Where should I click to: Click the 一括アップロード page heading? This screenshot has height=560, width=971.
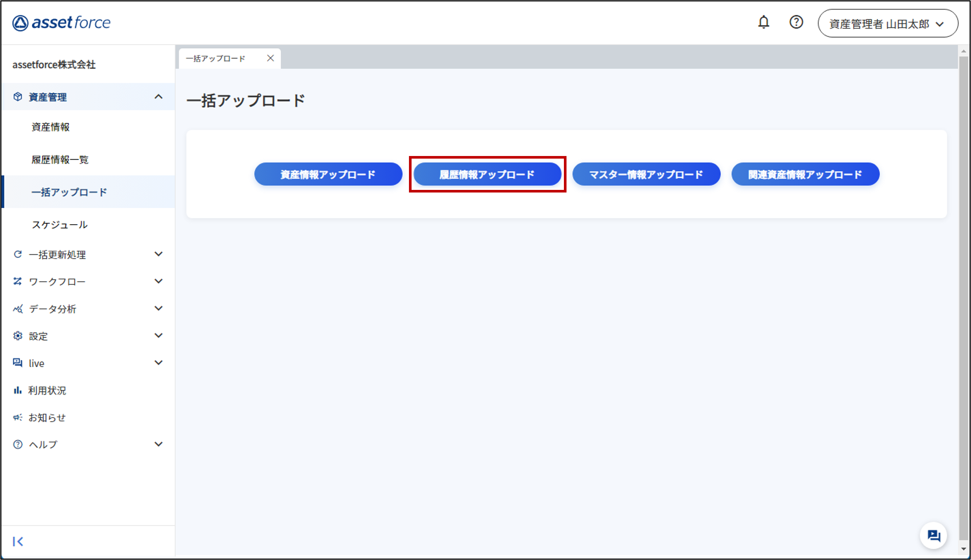[245, 101]
